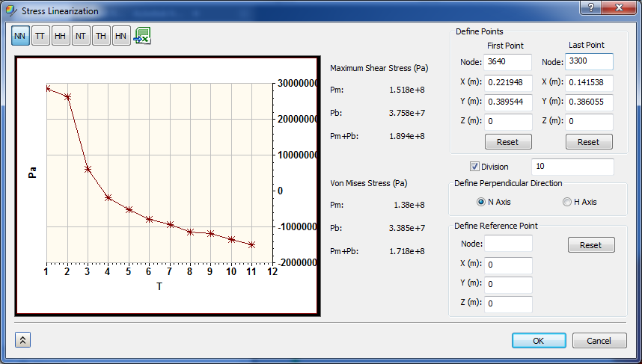Choose the N Axis radio button
The image size is (642, 364).
tap(481, 202)
